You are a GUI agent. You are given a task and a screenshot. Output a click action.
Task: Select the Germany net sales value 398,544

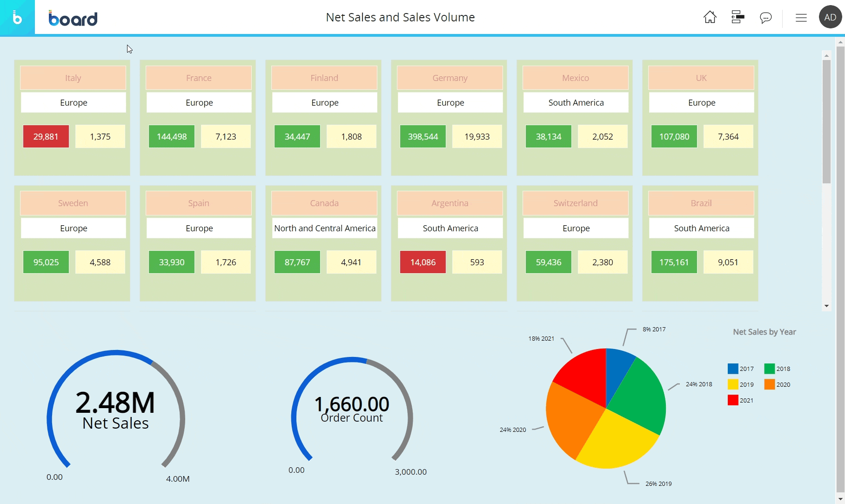click(422, 136)
